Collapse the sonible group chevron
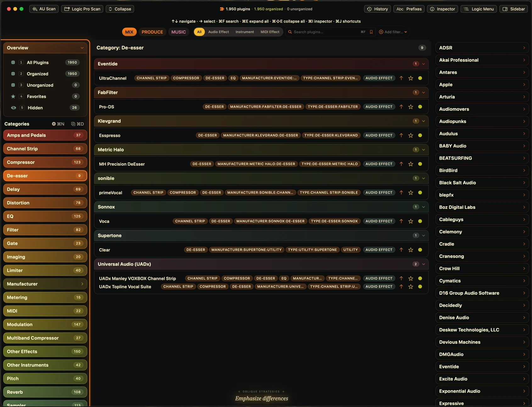The width and height of the screenshot is (532, 407). (423, 178)
